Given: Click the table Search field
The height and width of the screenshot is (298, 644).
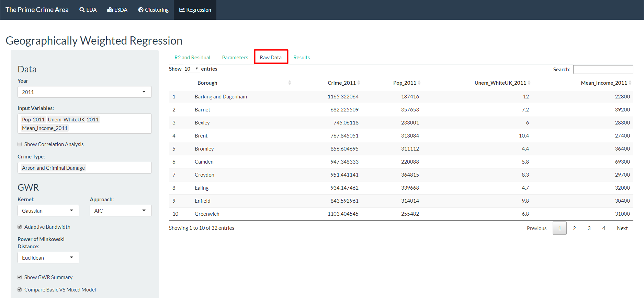Looking at the screenshot, I should pos(603,70).
